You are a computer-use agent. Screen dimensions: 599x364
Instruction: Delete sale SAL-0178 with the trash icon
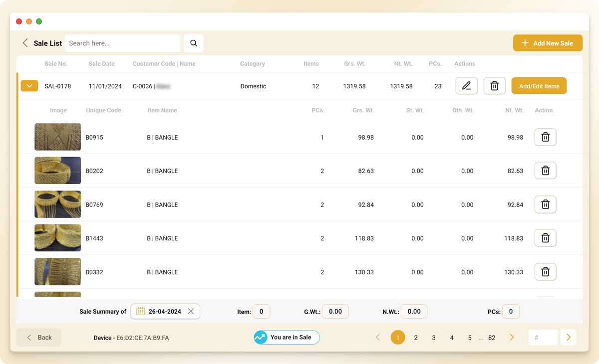(494, 86)
